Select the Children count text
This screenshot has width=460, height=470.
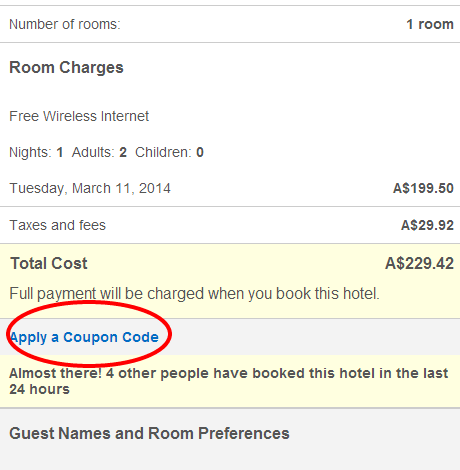click(x=169, y=152)
